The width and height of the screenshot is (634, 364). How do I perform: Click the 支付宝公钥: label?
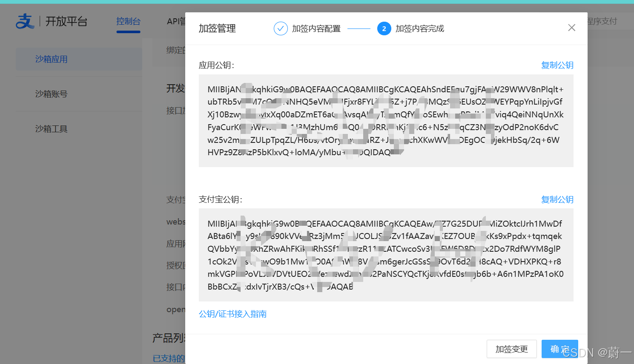pyautogui.click(x=220, y=199)
